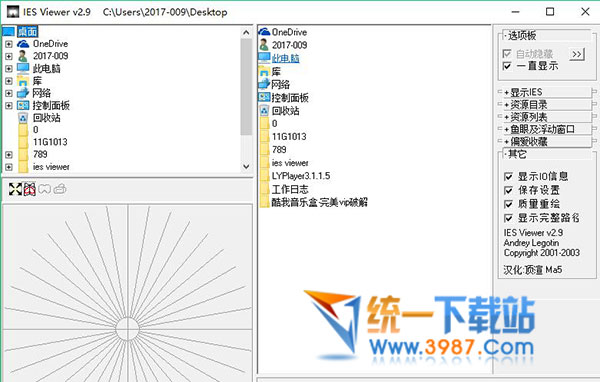Click the folder tree vertical scrollbar thumb

[x=246, y=87]
